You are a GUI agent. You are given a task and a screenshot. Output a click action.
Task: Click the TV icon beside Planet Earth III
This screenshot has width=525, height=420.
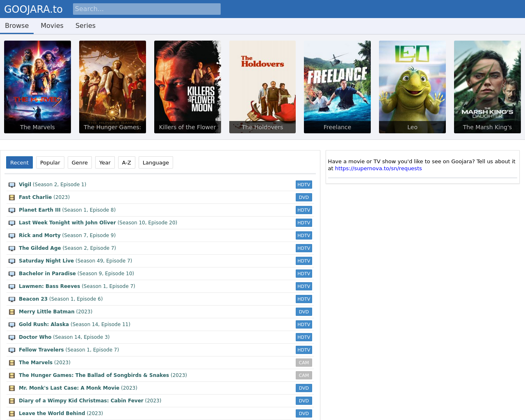click(12, 210)
